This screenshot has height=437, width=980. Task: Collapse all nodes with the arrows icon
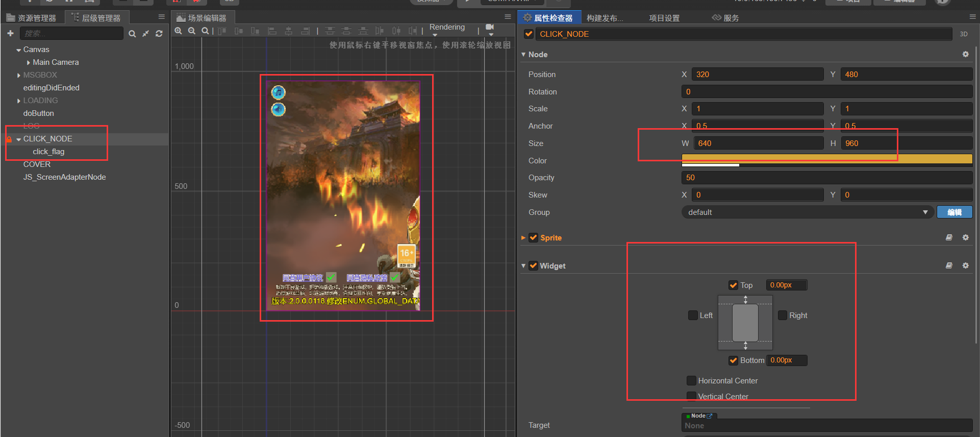(146, 34)
